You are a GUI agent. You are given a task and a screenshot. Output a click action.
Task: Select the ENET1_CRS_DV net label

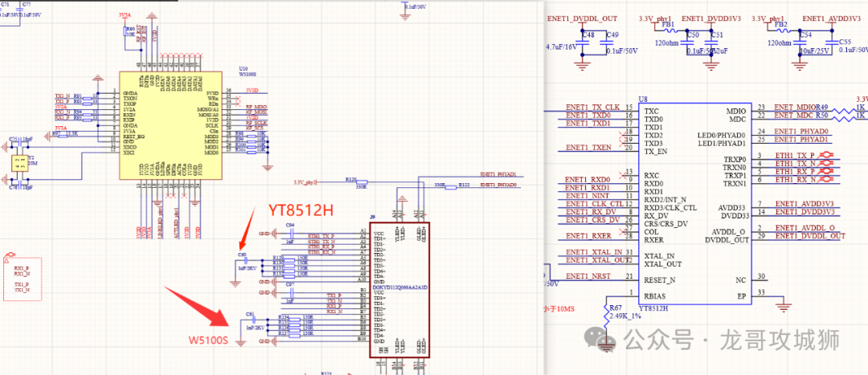click(593, 219)
